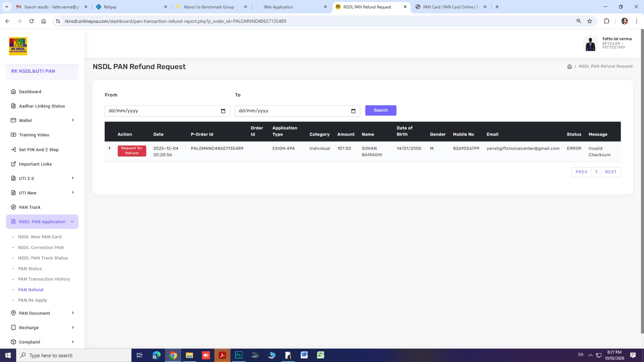
Task: Click the browser address bar URL
Action: click(x=175, y=21)
